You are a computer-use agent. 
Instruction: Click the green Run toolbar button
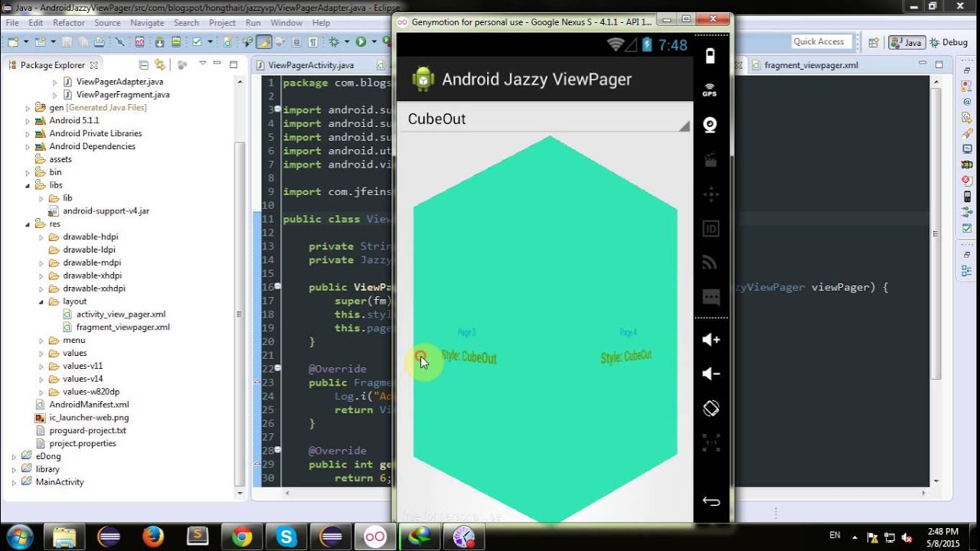coord(361,42)
